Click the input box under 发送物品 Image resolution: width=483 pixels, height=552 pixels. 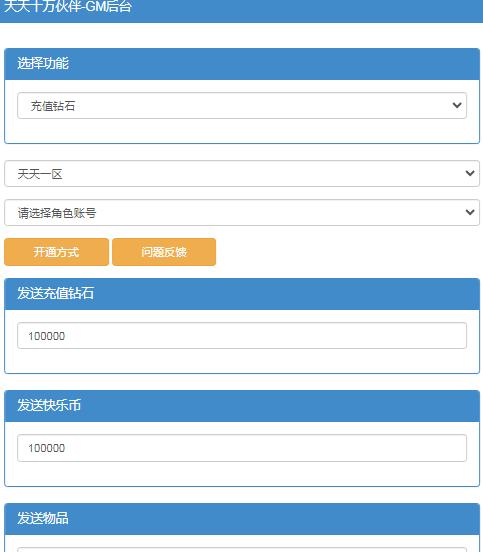pos(242,550)
